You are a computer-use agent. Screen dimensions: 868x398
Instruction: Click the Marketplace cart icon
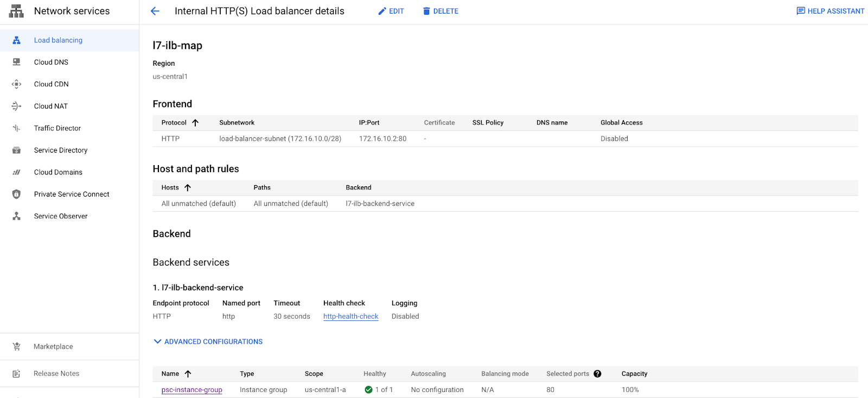pos(16,346)
